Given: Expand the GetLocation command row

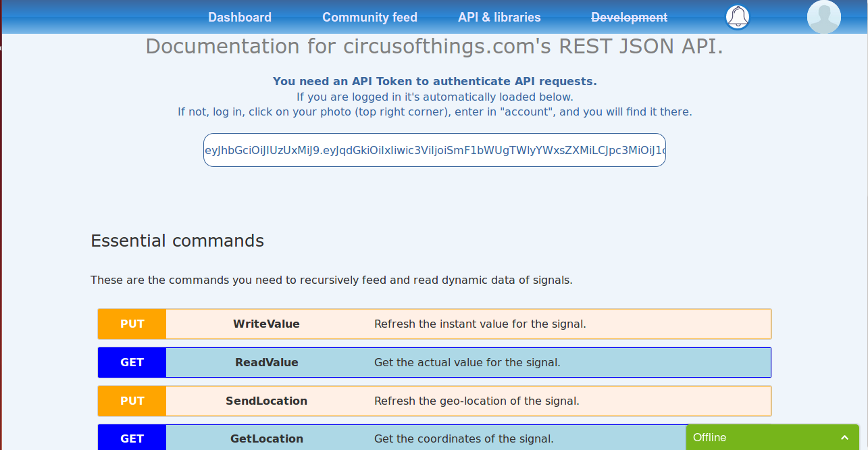Looking at the screenshot, I should point(434,437).
